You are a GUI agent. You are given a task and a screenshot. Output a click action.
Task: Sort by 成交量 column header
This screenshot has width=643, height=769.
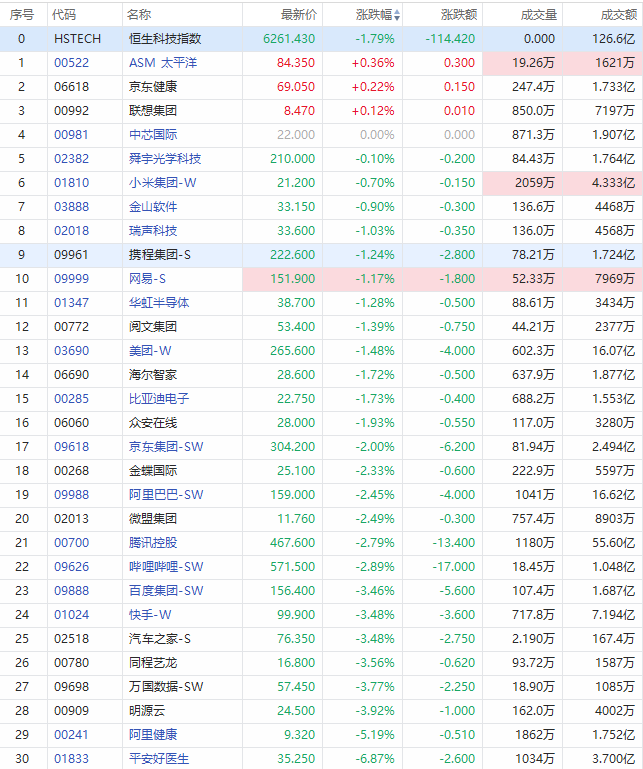click(x=539, y=15)
